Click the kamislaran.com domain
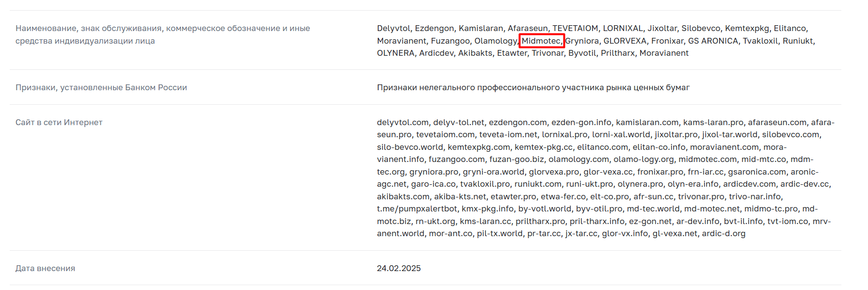The width and height of the screenshot is (868, 290). (x=647, y=123)
